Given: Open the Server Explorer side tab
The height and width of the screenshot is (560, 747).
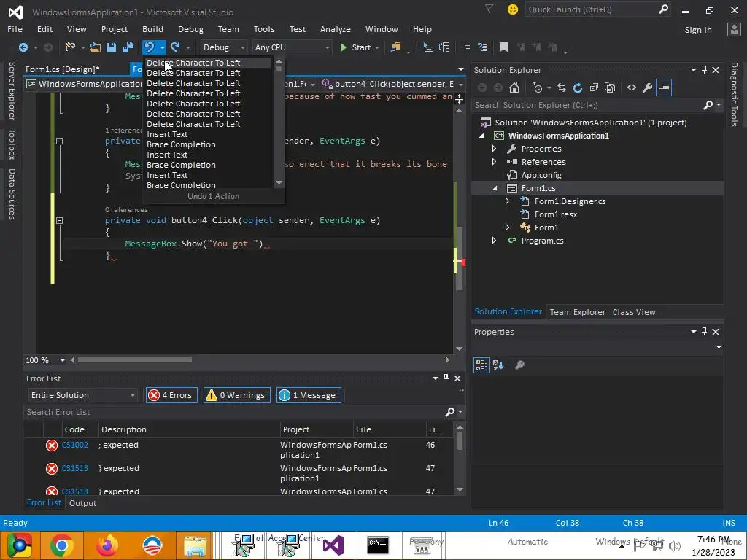Looking at the screenshot, I should point(12,90).
